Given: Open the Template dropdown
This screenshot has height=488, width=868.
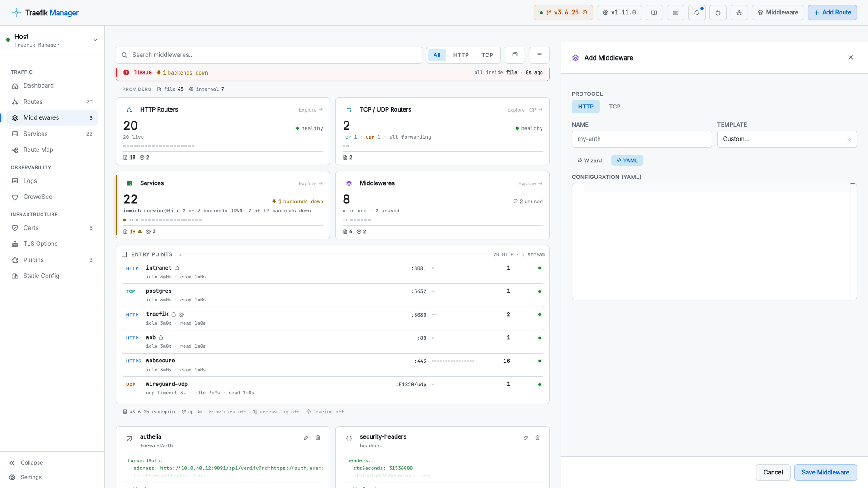Looking at the screenshot, I should coord(787,139).
